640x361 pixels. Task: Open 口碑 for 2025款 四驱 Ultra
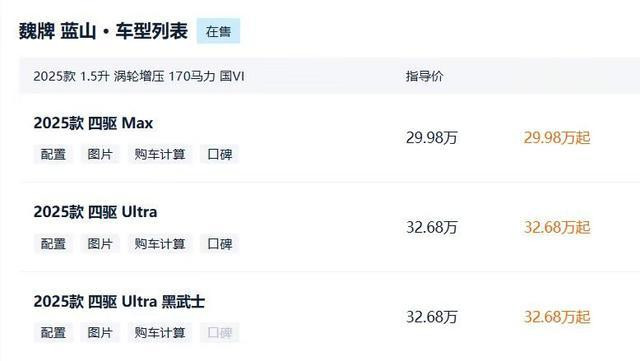(220, 244)
